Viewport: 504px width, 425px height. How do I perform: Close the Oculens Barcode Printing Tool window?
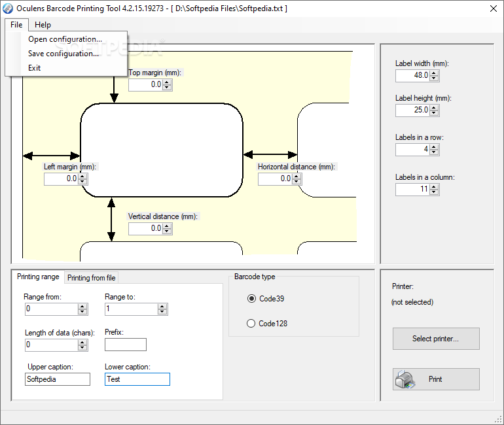click(494, 8)
